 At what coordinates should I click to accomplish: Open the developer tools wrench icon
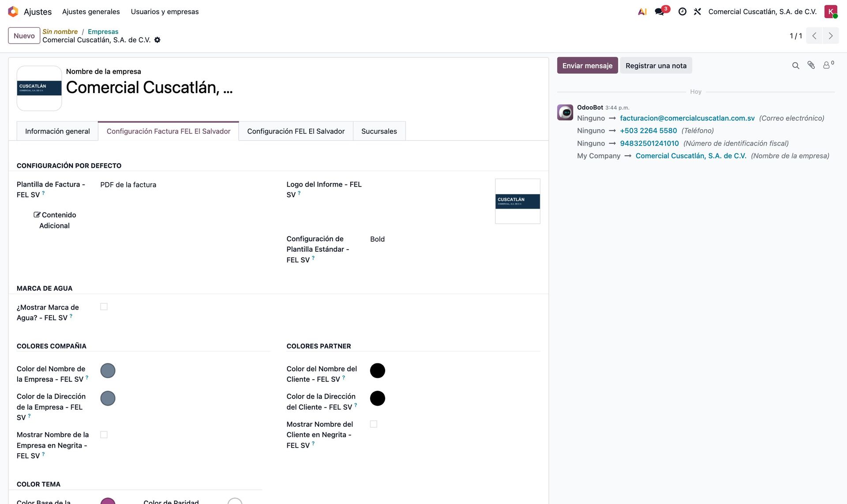pos(697,12)
